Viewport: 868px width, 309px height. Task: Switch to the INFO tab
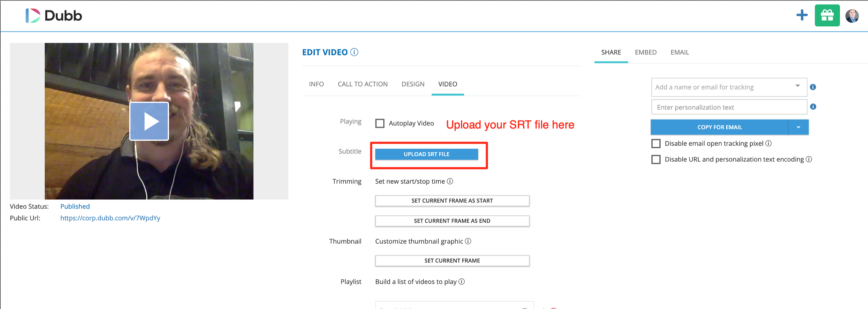(x=316, y=84)
